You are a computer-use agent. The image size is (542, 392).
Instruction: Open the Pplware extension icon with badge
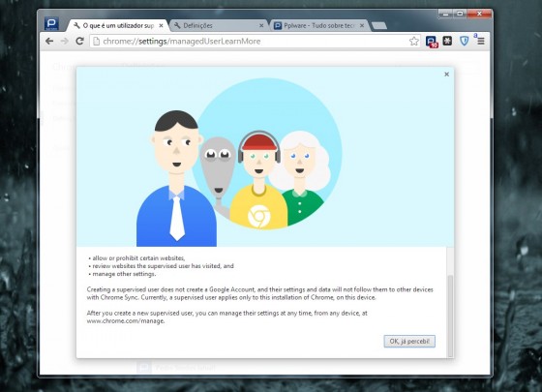(432, 42)
